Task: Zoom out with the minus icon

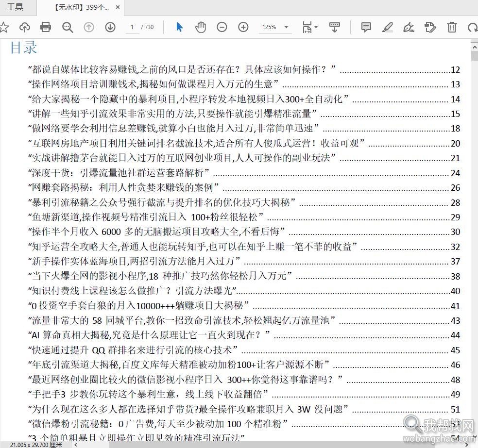Action: [x=222, y=27]
